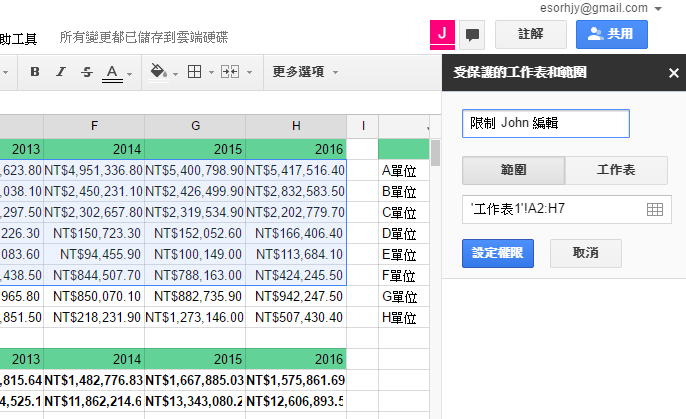686x419 pixels.
Task: Expand the borders dropdown arrow
Action: click(211, 73)
